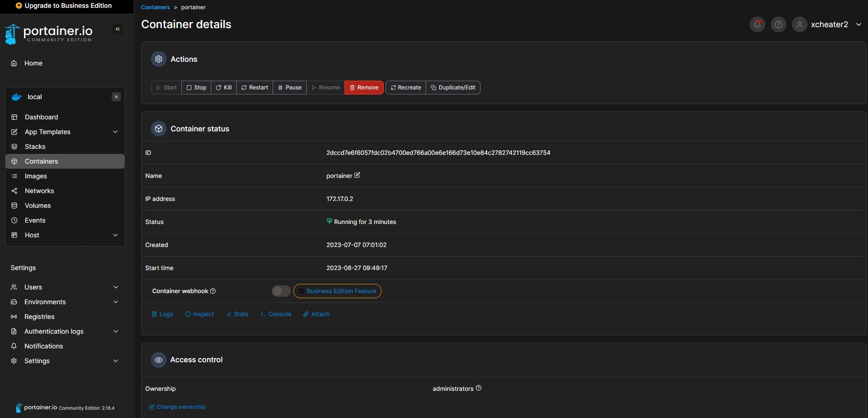
Task: Click the IP address value 172.17.0.2
Action: point(340,199)
